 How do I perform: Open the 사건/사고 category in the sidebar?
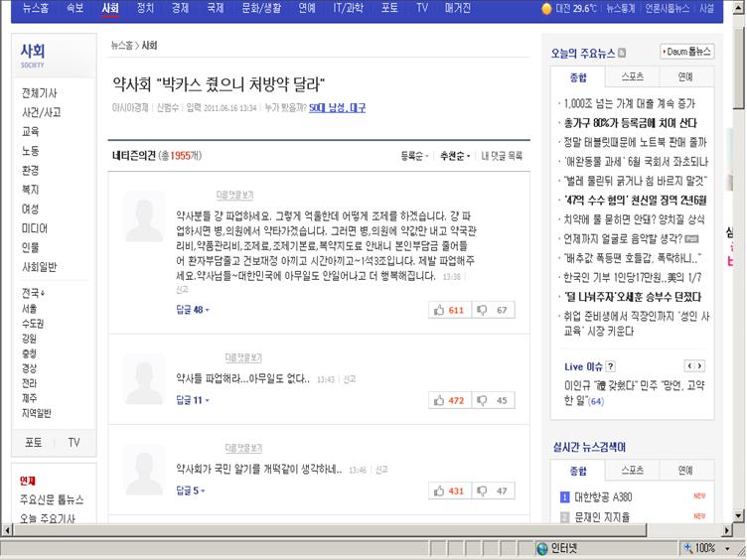(42, 112)
